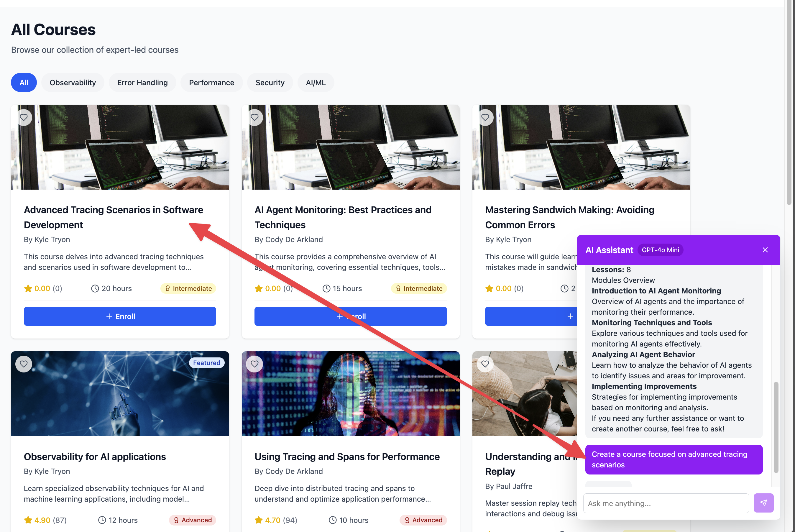Open AI Agent Monitoring course thumbnail image
795x532 pixels.
click(x=350, y=147)
